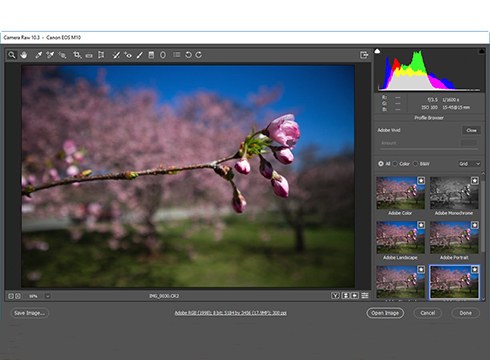Choose the Spot Removal tool

(x=116, y=55)
